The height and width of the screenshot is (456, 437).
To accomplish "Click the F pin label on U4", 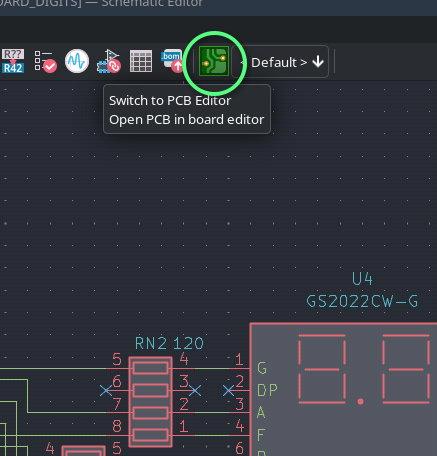I will coord(261,435).
